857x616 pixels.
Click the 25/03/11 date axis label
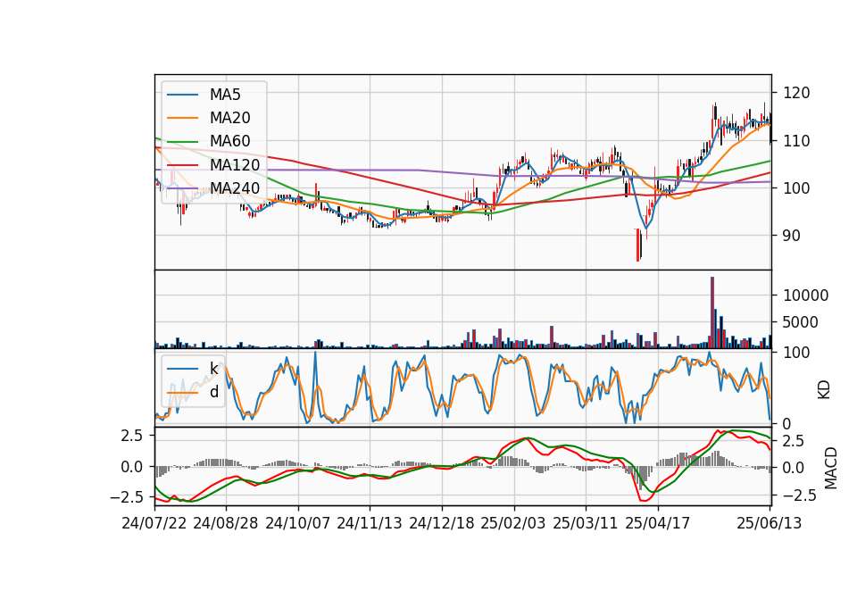point(586,523)
